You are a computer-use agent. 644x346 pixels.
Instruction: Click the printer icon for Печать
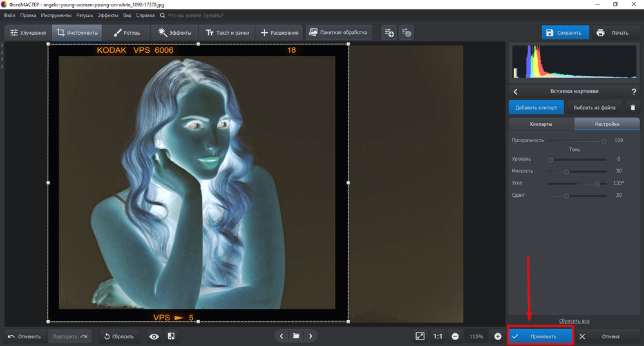600,33
